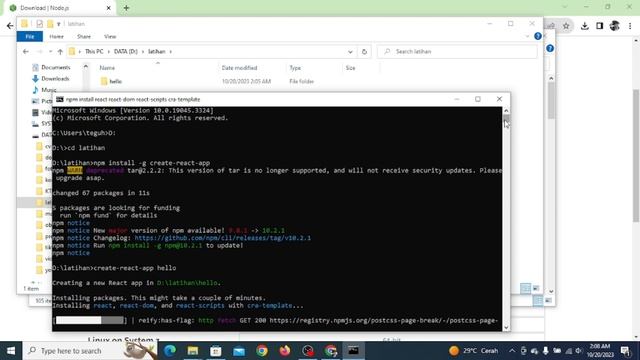Open the weather widget showing 29°C Cerah

coord(473,351)
